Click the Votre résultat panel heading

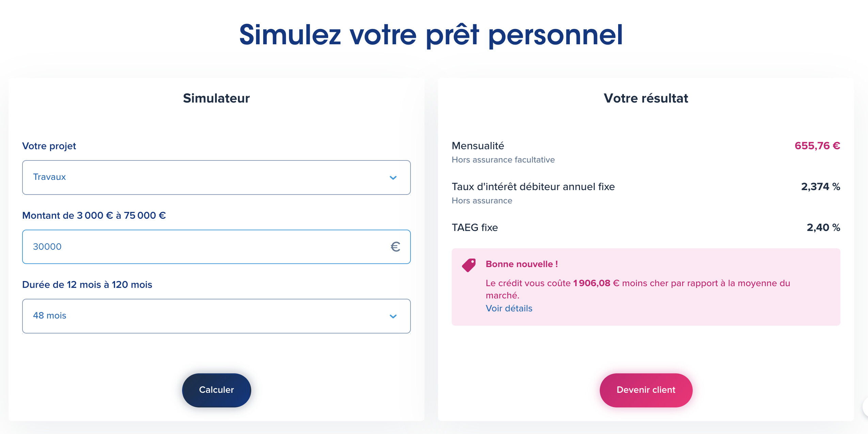coord(646,98)
